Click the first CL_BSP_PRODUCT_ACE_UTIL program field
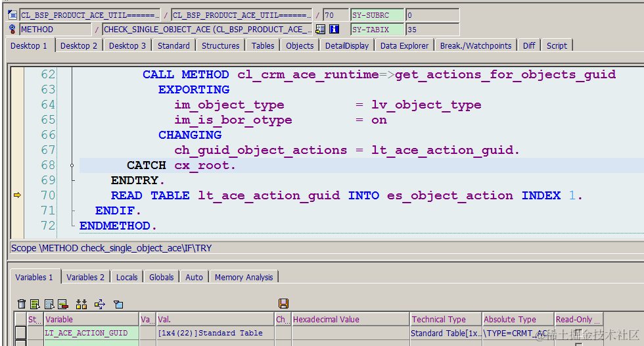The image size is (644, 346). [x=90, y=15]
